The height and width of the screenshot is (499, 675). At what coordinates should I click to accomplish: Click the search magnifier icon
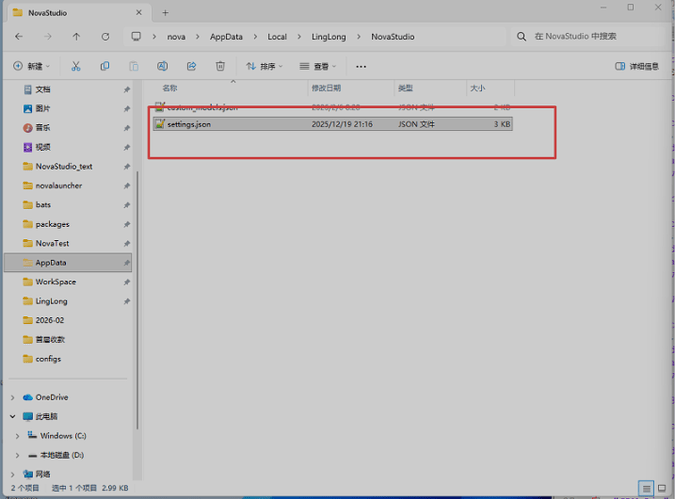pos(521,37)
